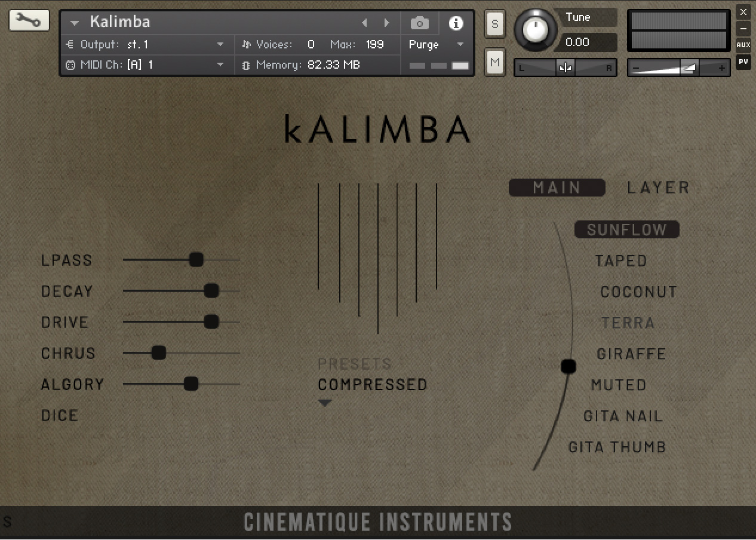Click the Kalimba instrument name field
This screenshot has height=540, width=756.
[120, 22]
